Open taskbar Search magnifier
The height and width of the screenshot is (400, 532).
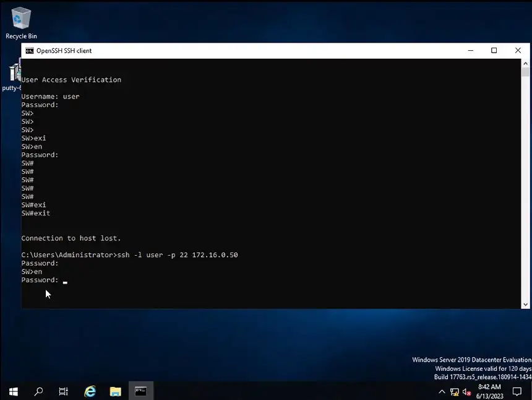coord(38,391)
